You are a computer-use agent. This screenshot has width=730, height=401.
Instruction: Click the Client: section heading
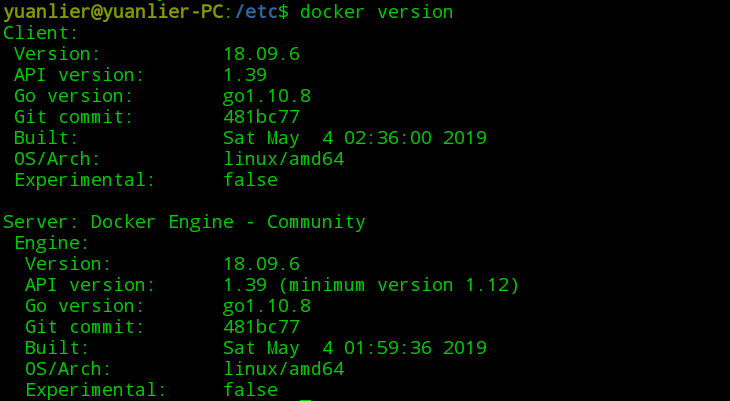[41, 33]
